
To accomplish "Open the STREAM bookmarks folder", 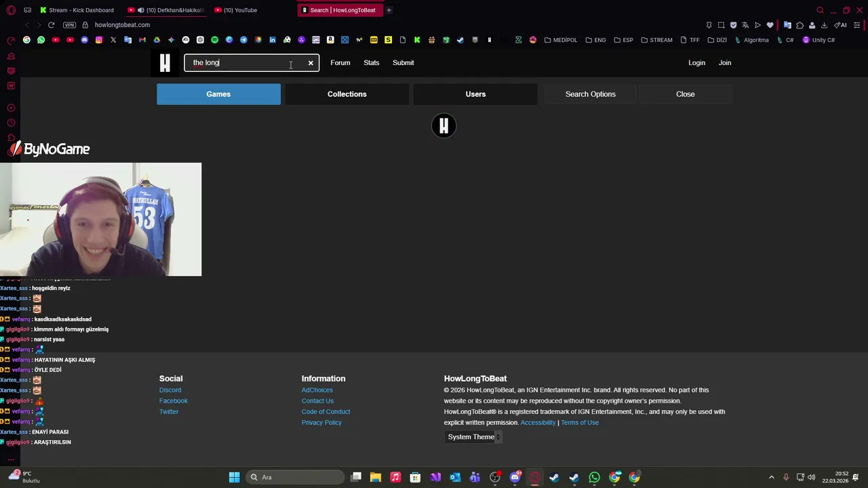I will 656,40.
